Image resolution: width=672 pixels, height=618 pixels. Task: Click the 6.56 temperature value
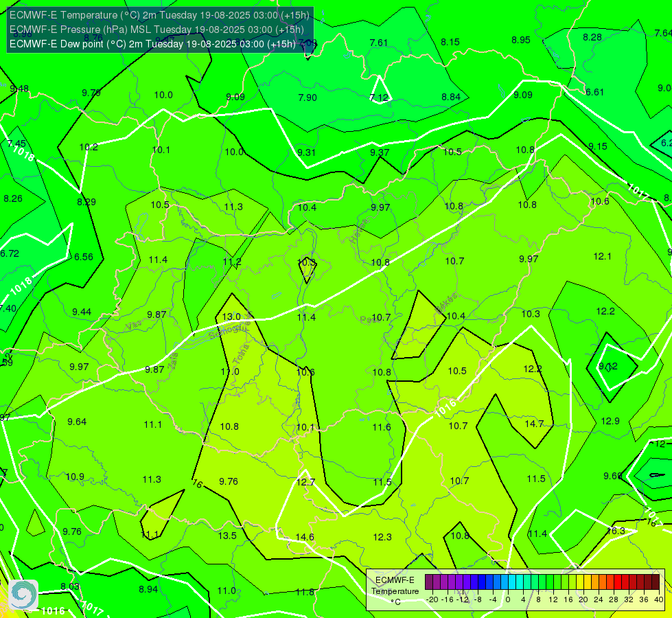(x=84, y=257)
